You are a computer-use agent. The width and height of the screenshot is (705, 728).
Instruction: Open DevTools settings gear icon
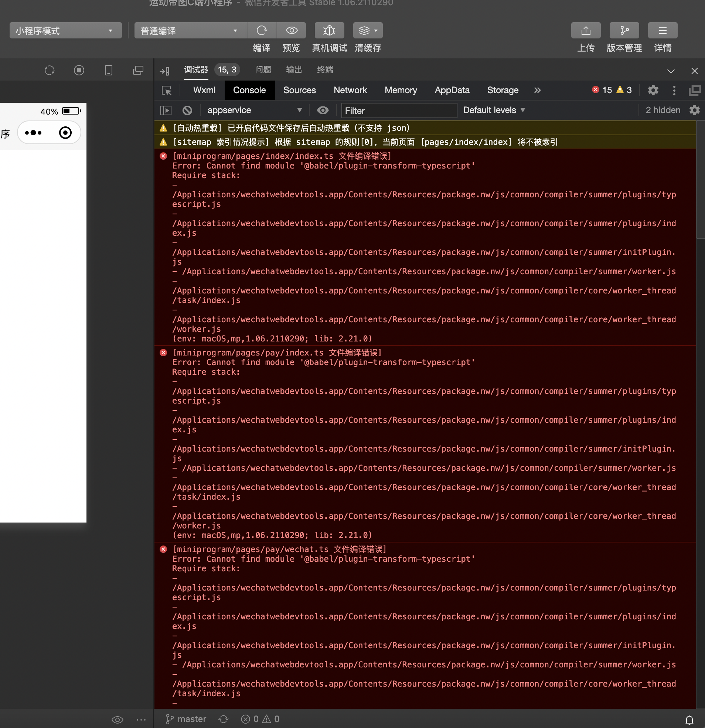click(653, 90)
